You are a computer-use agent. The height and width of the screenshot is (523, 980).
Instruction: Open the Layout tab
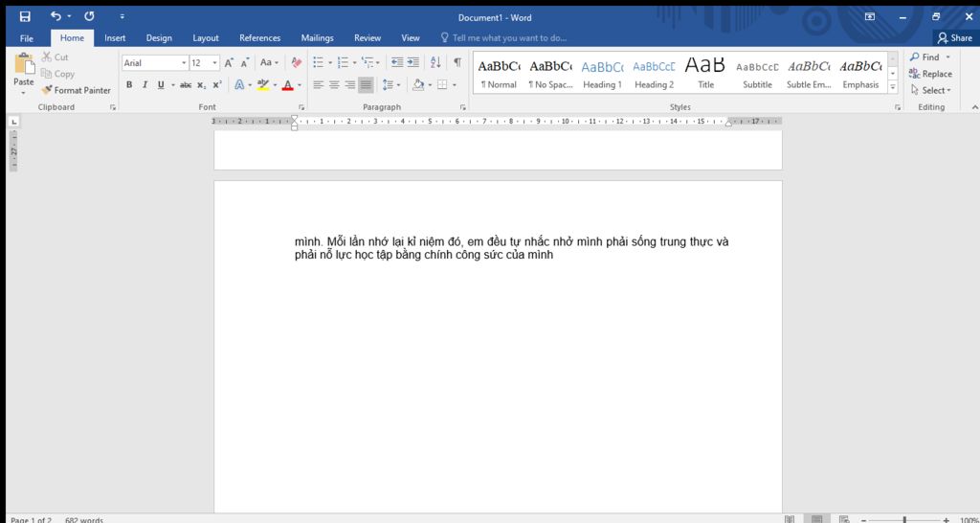click(206, 38)
